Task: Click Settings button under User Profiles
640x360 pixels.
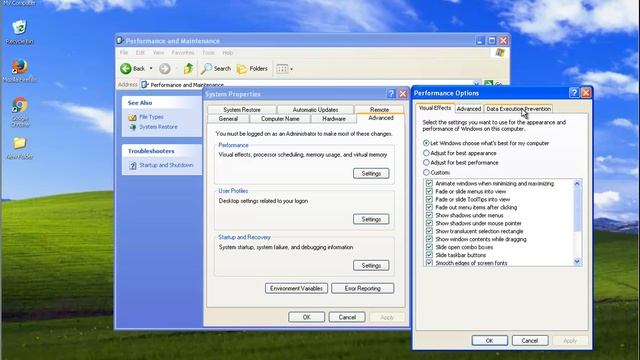Action: (x=371, y=219)
